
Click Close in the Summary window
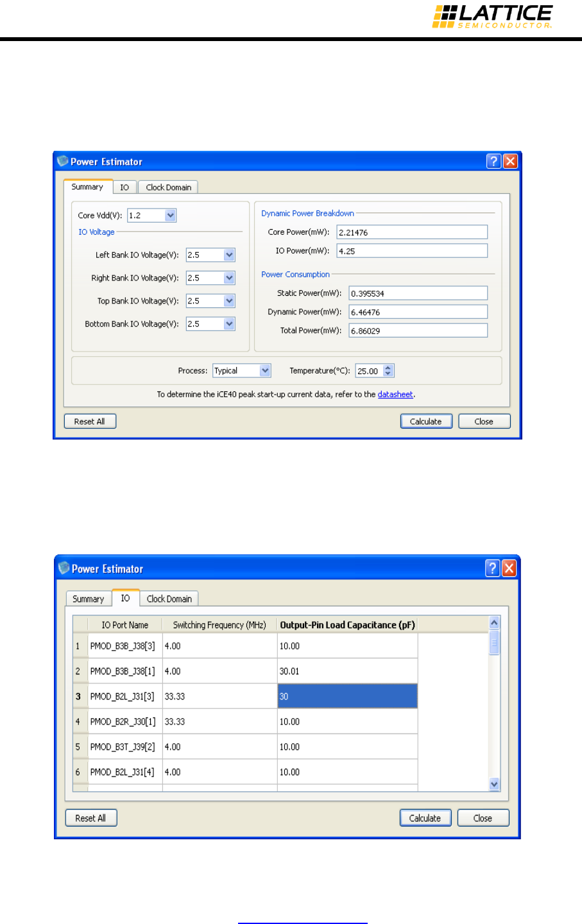[x=484, y=422]
